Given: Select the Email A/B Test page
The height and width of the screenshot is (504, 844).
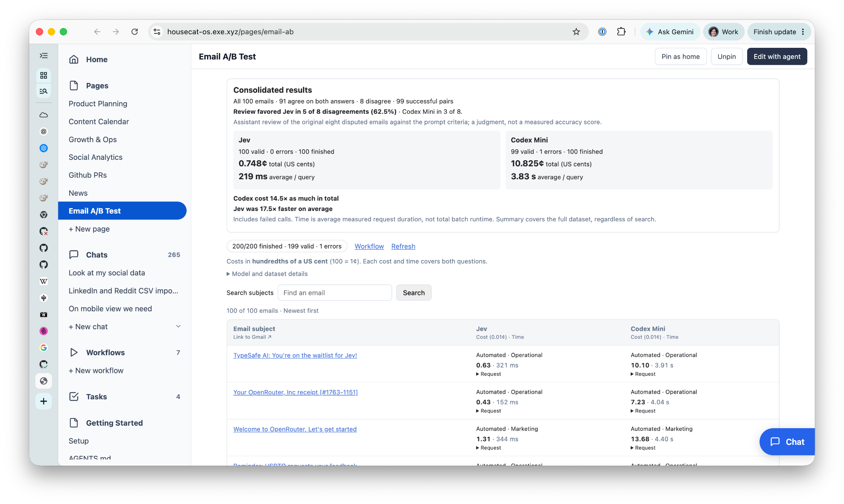Looking at the screenshot, I should point(122,211).
